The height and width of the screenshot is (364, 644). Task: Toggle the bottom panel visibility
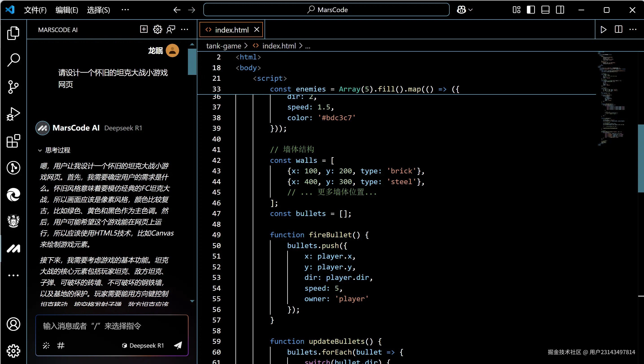click(545, 10)
